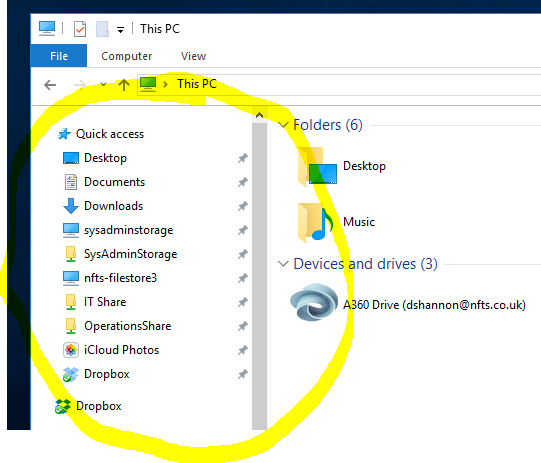Open the recent locations dropdown arrow
The width and height of the screenshot is (541, 463).
click(x=103, y=85)
